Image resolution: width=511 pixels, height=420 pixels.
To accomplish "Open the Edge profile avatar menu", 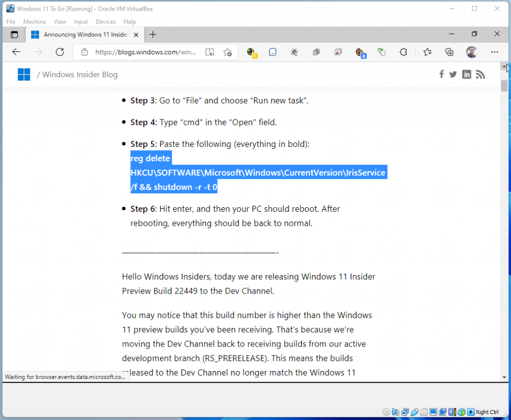I will 472,52.
